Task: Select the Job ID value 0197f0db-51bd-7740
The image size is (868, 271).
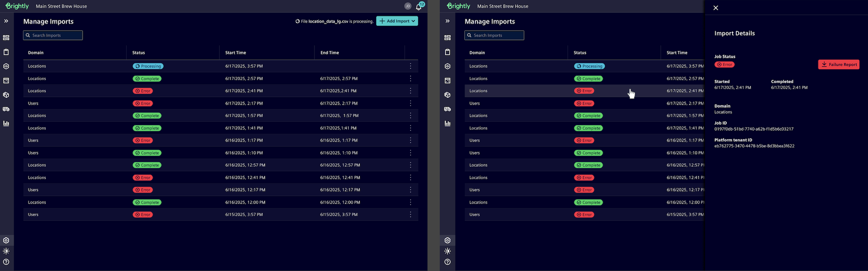Action: (x=754, y=129)
